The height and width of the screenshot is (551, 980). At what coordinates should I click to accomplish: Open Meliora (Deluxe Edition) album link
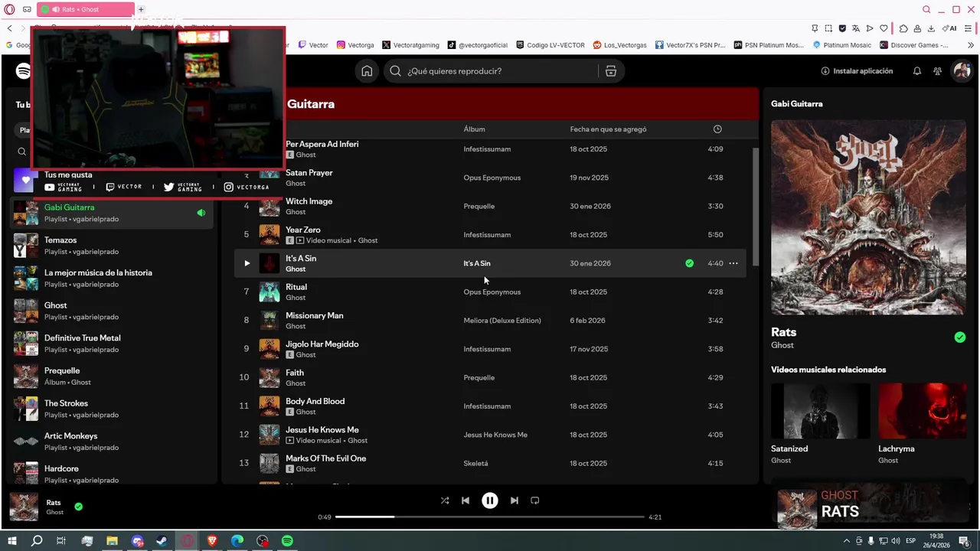[x=502, y=321]
